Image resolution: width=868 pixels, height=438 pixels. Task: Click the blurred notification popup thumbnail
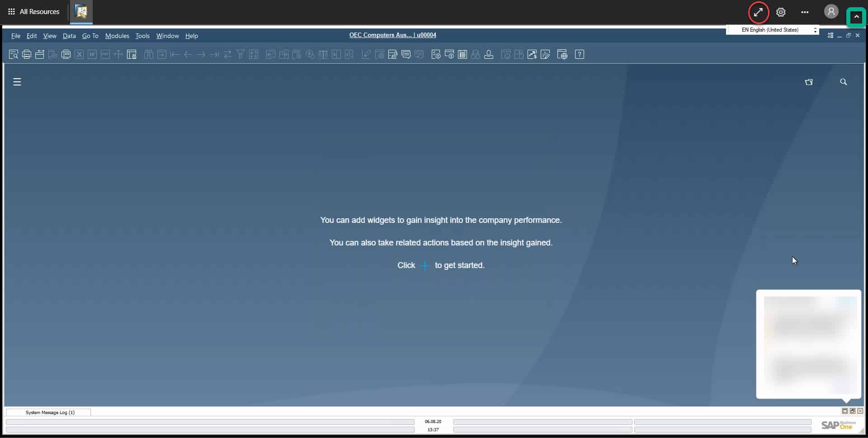tap(809, 344)
